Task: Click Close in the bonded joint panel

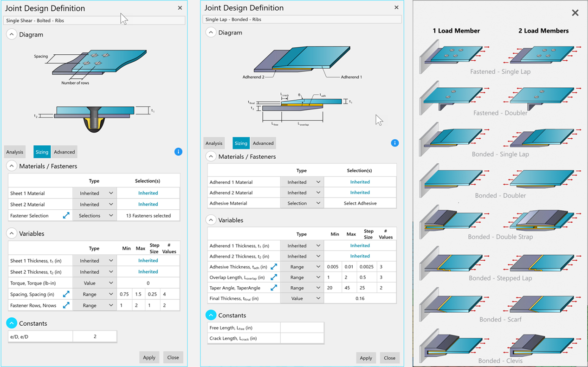Action: (390, 358)
